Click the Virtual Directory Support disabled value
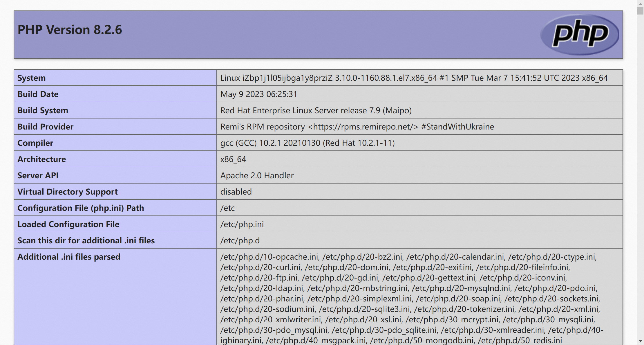The image size is (644, 345). (236, 192)
